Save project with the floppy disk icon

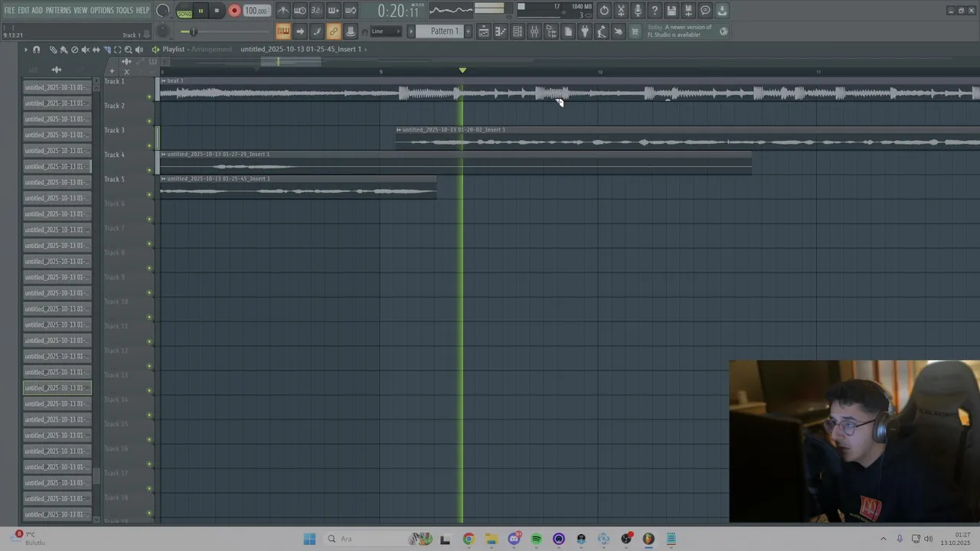tap(671, 11)
